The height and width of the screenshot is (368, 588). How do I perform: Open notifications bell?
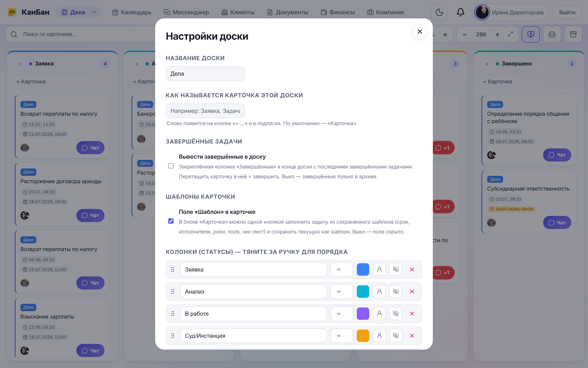pos(460,12)
